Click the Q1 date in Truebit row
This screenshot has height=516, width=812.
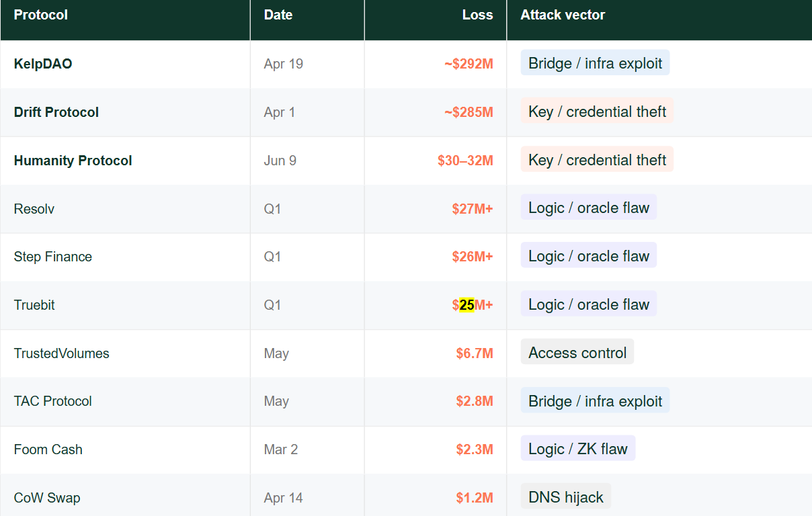pyautogui.click(x=272, y=305)
